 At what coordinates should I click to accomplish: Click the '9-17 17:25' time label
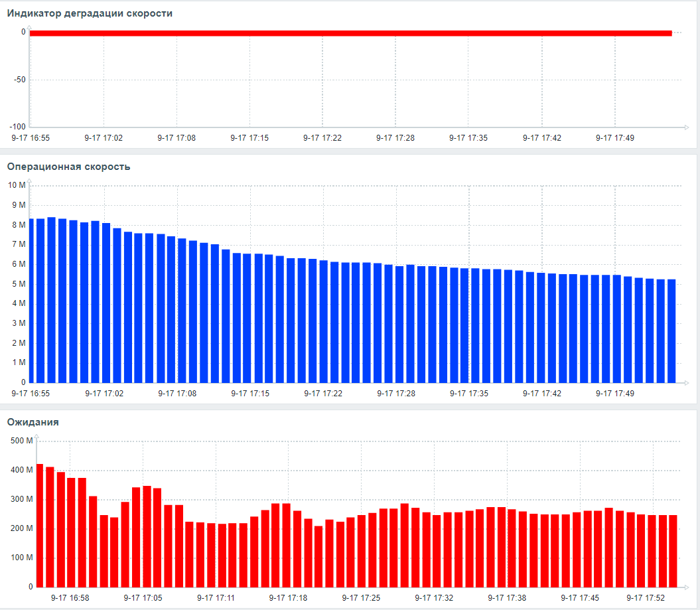pyautogui.click(x=362, y=598)
